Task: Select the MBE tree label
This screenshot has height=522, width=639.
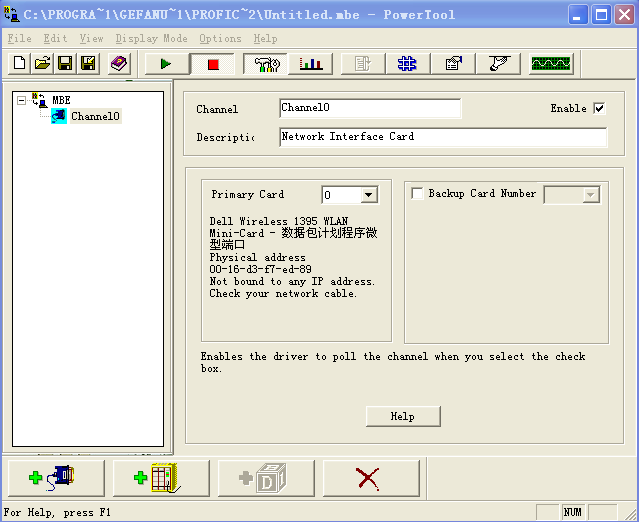Action: [x=61, y=100]
